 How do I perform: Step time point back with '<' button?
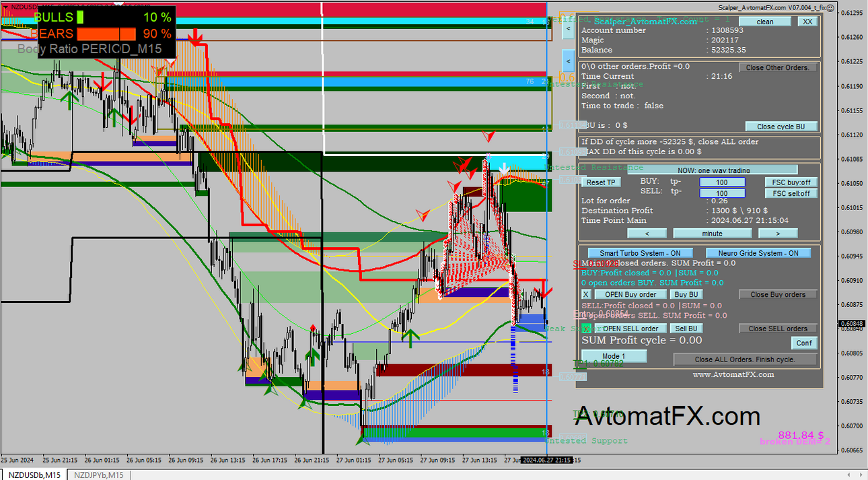(x=647, y=234)
